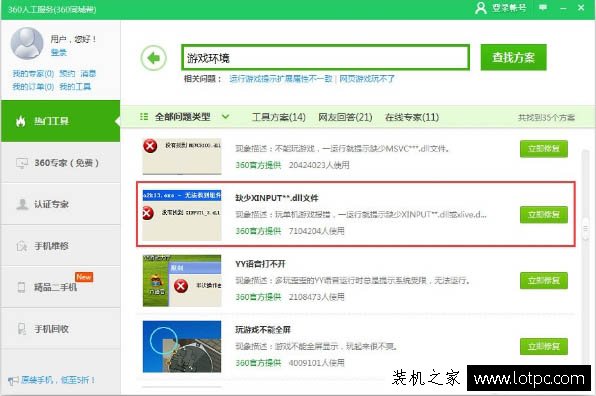Image resolution: width=596 pixels, height=396 pixels.
Task: Click the 登录帐号 text in title bar
Action: (509, 8)
